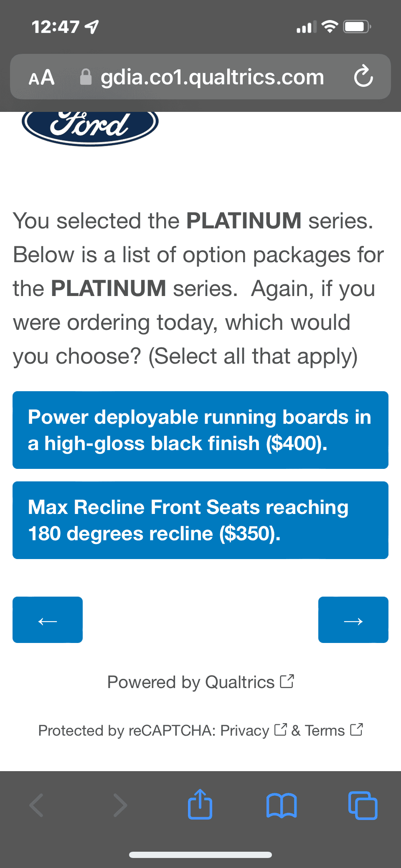Tap Safari forward chevron in bottom toolbar
The image size is (401, 868).
pyautogui.click(x=120, y=805)
